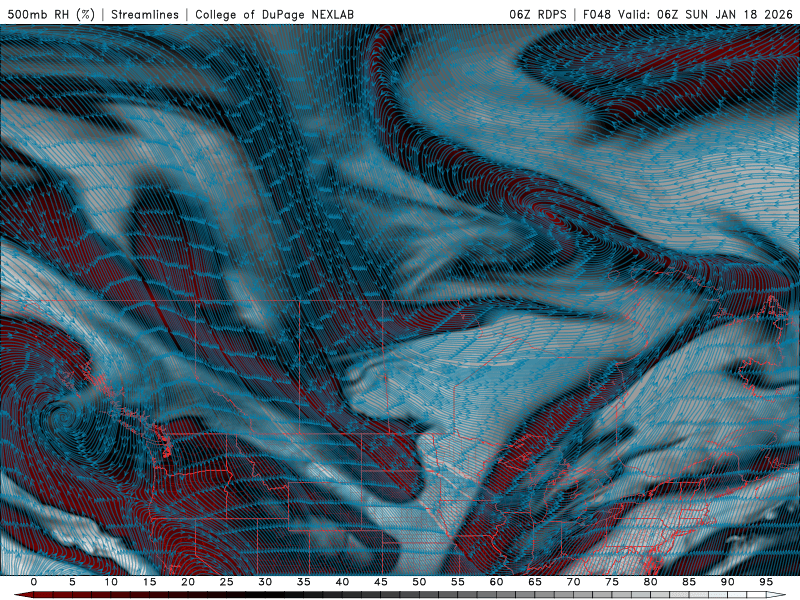Click the spiral low center off the Pacific coast

coord(65,417)
